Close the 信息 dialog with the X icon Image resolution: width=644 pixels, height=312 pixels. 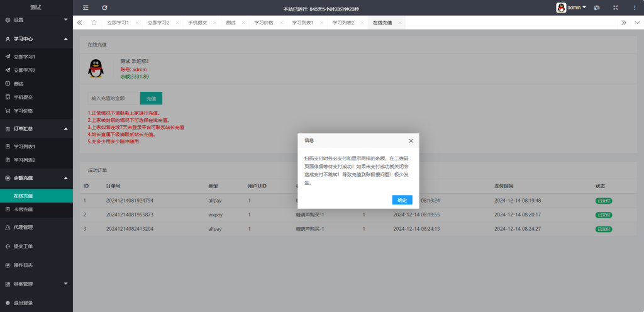(x=411, y=141)
